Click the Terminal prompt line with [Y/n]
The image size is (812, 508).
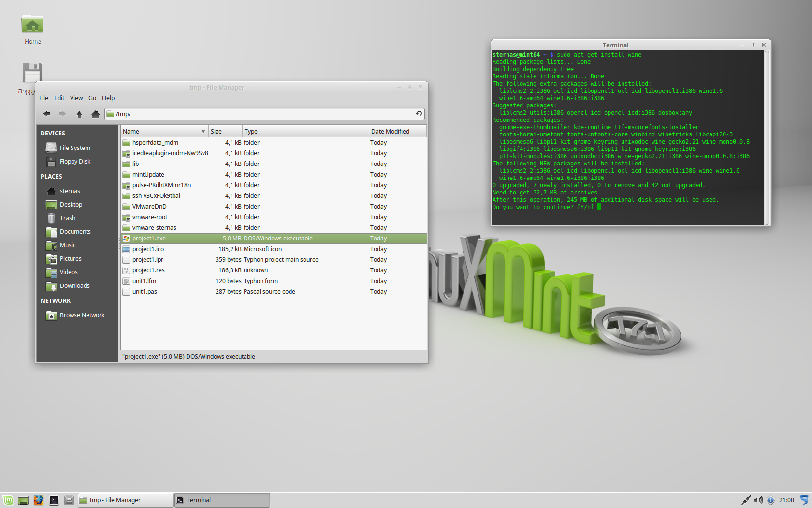(547, 207)
